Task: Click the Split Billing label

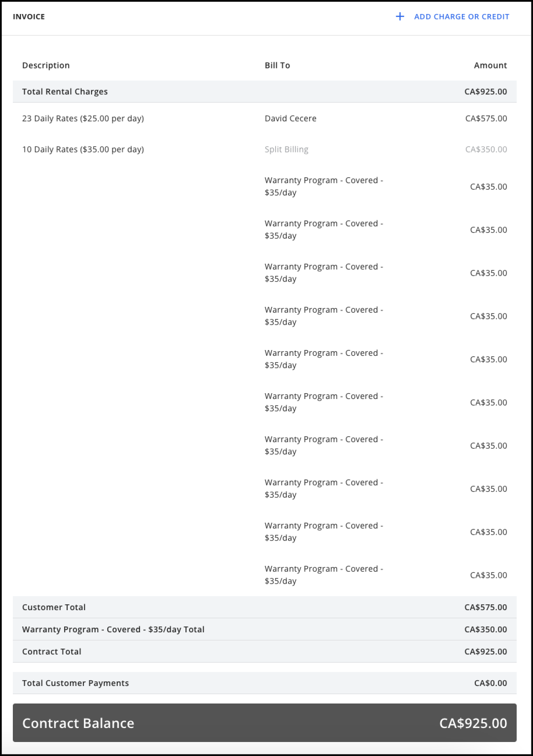Action: [x=287, y=149]
